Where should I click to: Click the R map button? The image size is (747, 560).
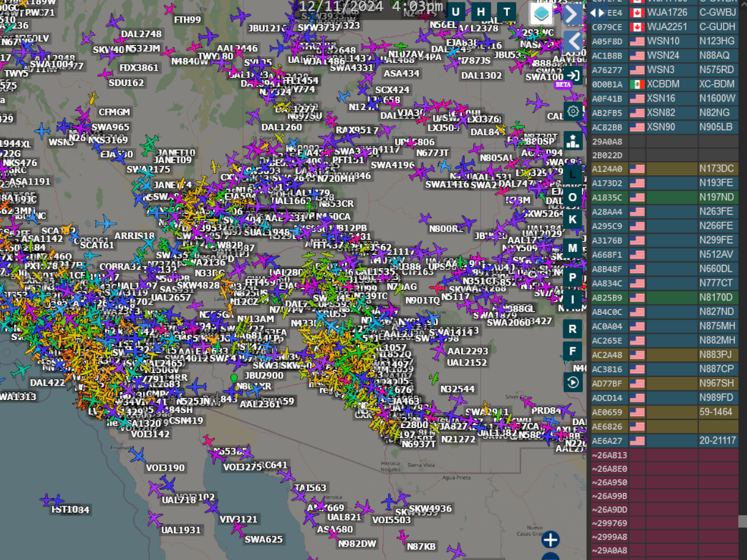(x=573, y=329)
